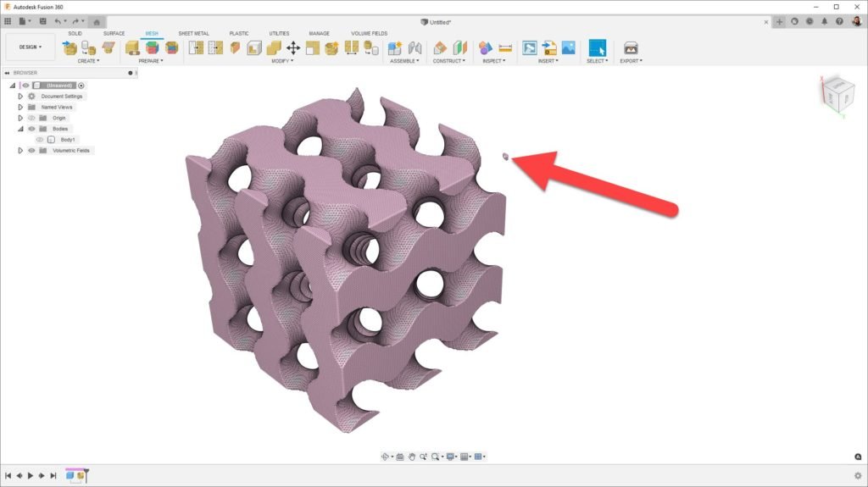Expand the Named Views tree node
868x487 pixels.
click(20, 107)
